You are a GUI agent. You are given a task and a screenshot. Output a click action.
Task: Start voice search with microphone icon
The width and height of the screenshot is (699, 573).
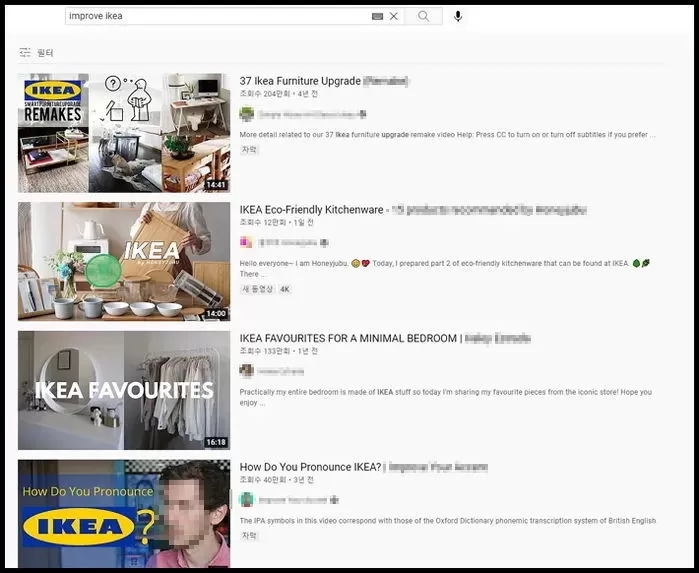(x=458, y=17)
